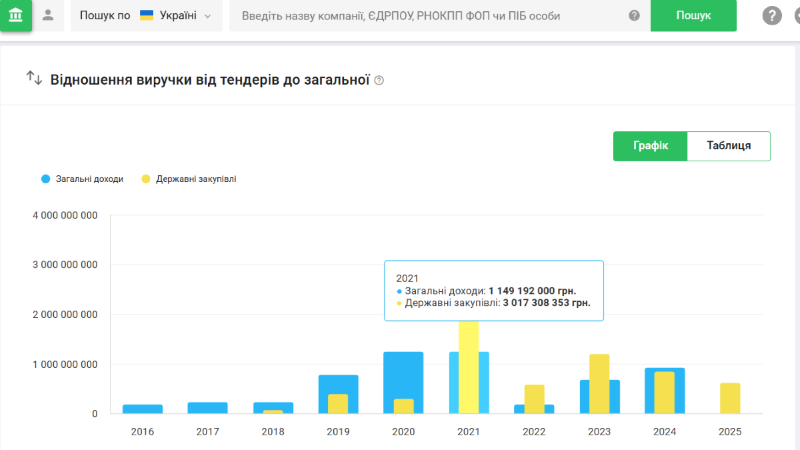
Task: Click the chevron next to Україні
Action: (207, 17)
